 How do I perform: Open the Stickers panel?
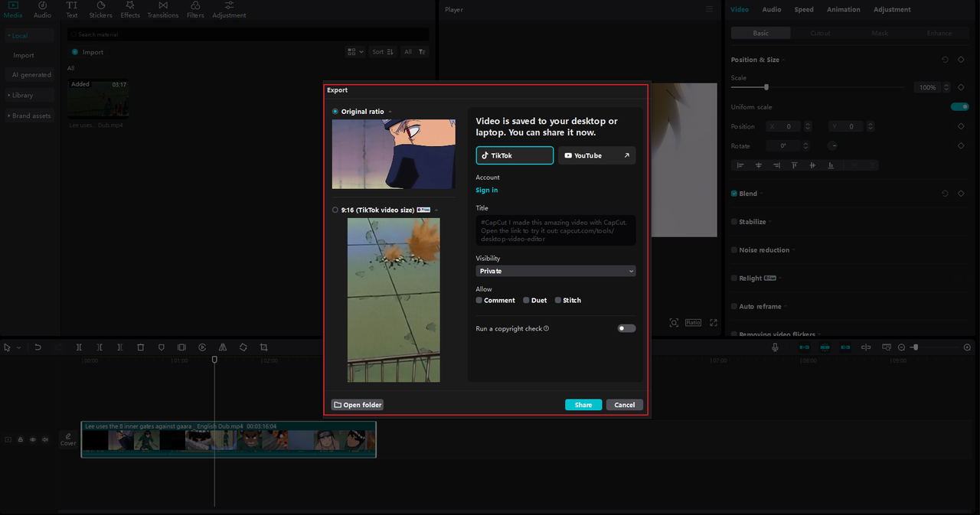[x=100, y=9]
